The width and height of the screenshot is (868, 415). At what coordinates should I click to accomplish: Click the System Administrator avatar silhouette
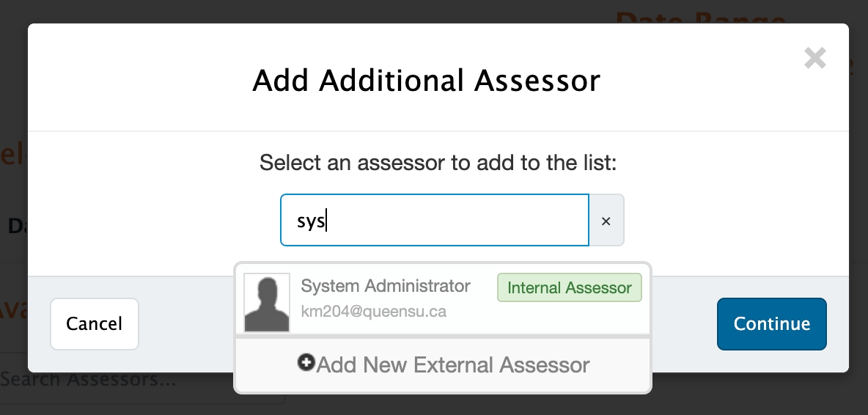(267, 303)
